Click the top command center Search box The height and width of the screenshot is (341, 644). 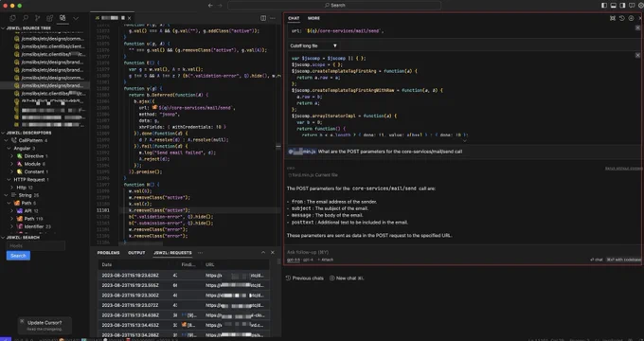334,6
